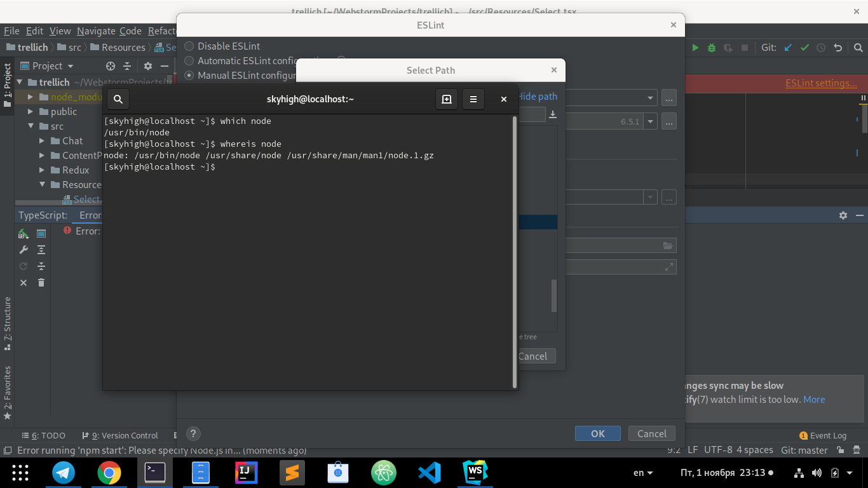868x488 pixels.
Task: Click the Debug bug icon
Action: point(712,48)
